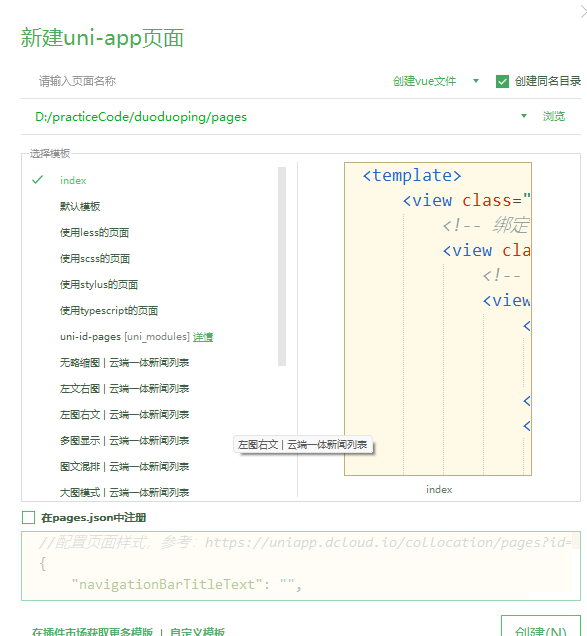Select the 使用scss的页面 template

(x=95, y=258)
